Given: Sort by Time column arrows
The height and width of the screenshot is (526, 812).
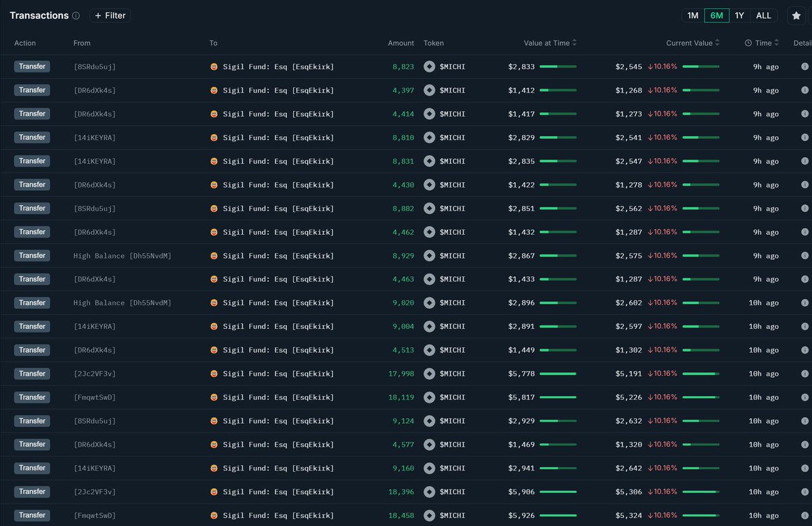Looking at the screenshot, I should click(776, 43).
